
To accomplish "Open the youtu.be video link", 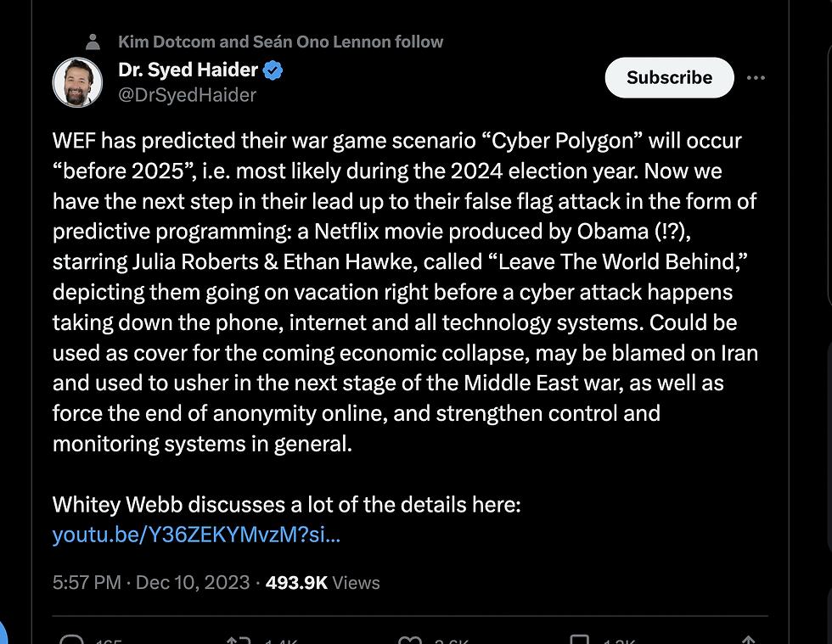I will [x=196, y=535].
